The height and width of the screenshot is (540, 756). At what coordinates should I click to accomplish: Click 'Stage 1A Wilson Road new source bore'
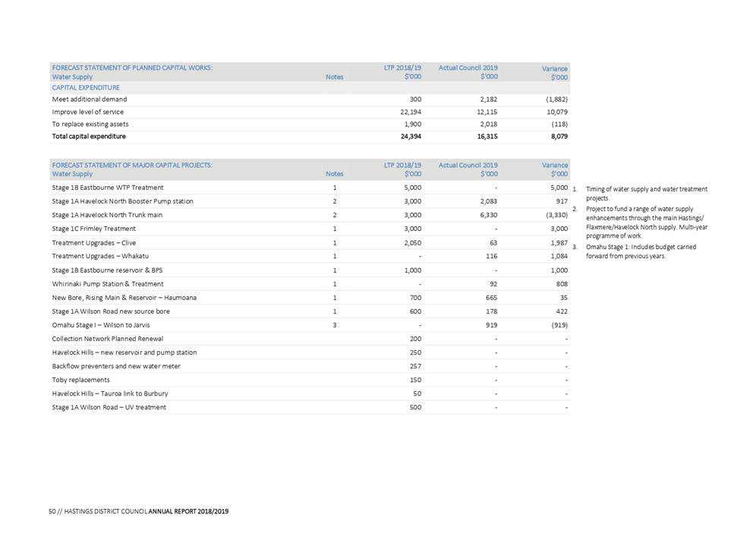[111, 311]
